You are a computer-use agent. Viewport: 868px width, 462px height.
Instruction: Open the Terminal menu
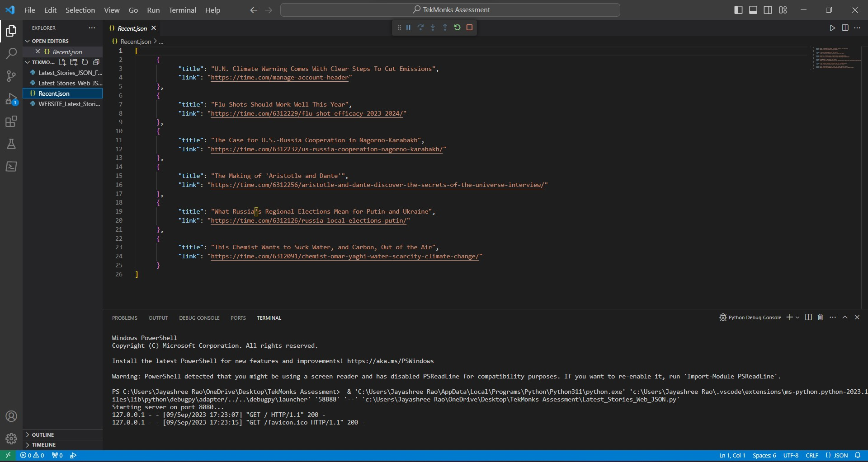point(183,10)
